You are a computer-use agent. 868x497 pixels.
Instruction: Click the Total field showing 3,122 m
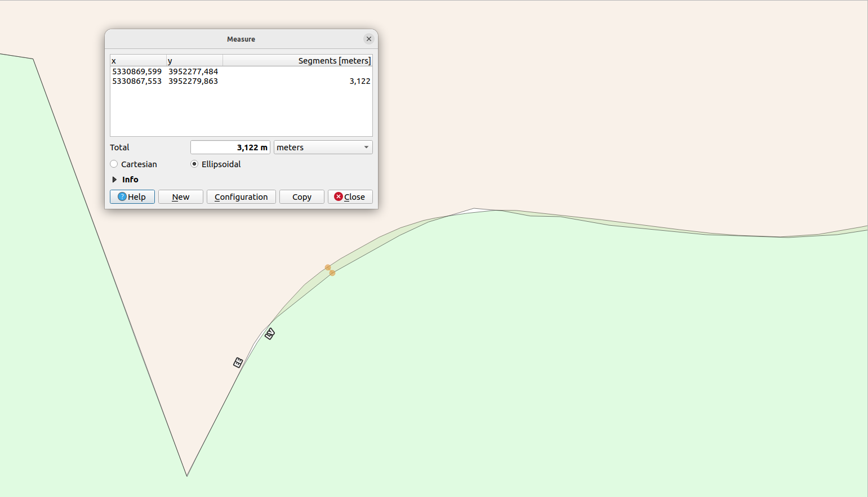pyautogui.click(x=230, y=147)
